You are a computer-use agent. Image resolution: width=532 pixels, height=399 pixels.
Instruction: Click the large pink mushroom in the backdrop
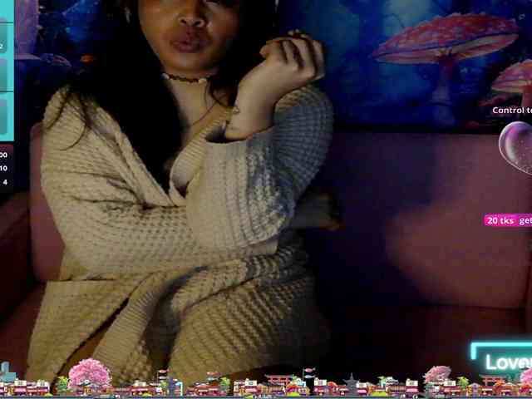tap(445, 42)
